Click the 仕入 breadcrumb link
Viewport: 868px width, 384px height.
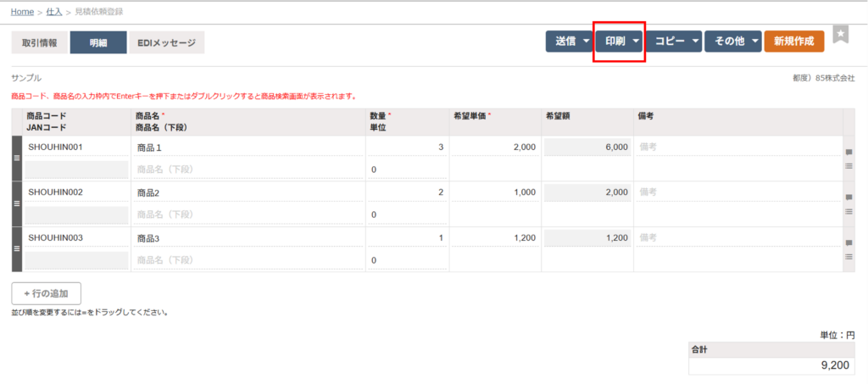(53, 12)
